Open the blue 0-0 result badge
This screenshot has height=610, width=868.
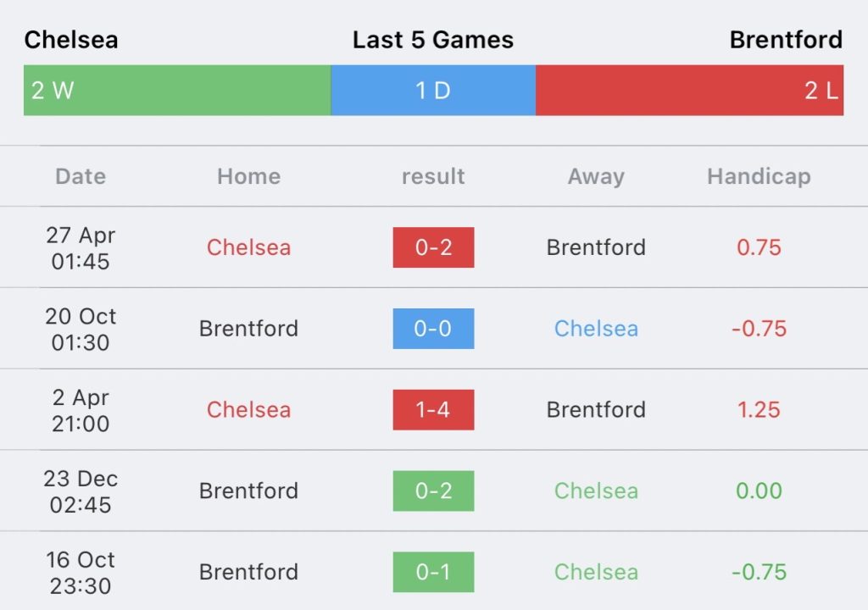tap(433, 329)
